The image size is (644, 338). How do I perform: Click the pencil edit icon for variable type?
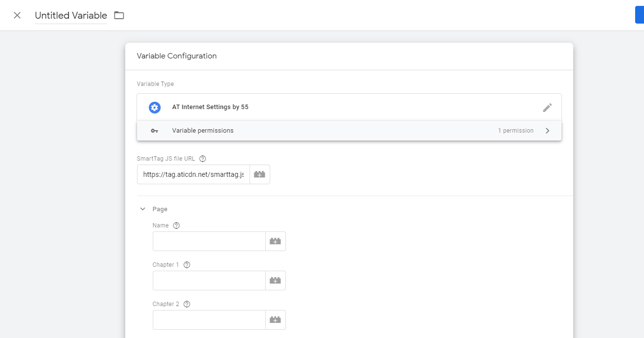point(547,107)
